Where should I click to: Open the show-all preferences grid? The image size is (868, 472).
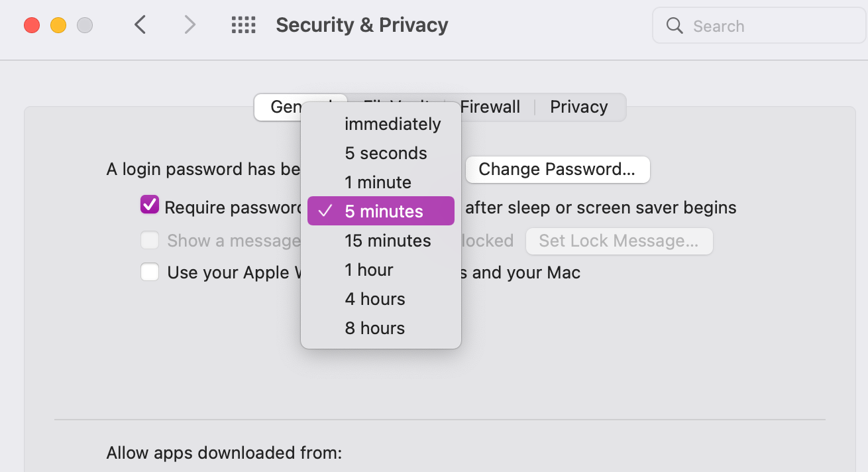click(x=243, y=25)
